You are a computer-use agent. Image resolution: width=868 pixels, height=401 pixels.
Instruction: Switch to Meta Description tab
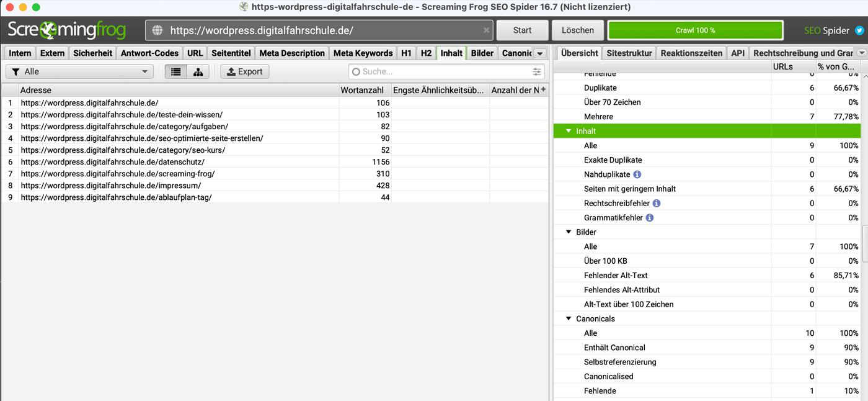click(x=291, y=53)
